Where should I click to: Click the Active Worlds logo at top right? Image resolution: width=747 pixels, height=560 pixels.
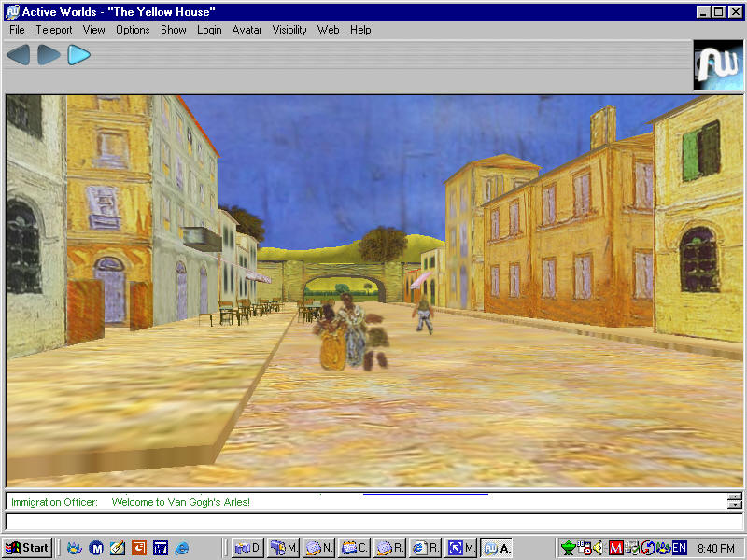click(717, 65)
